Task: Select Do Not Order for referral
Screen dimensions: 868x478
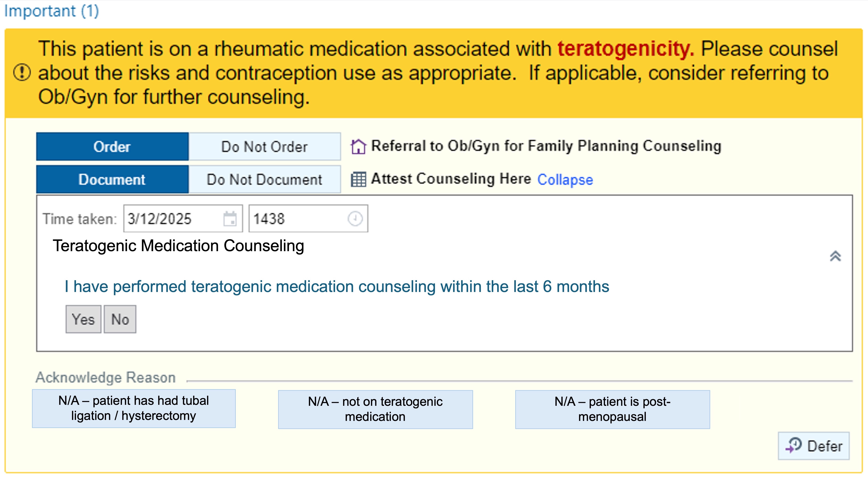Action: [x=265, y=147]
